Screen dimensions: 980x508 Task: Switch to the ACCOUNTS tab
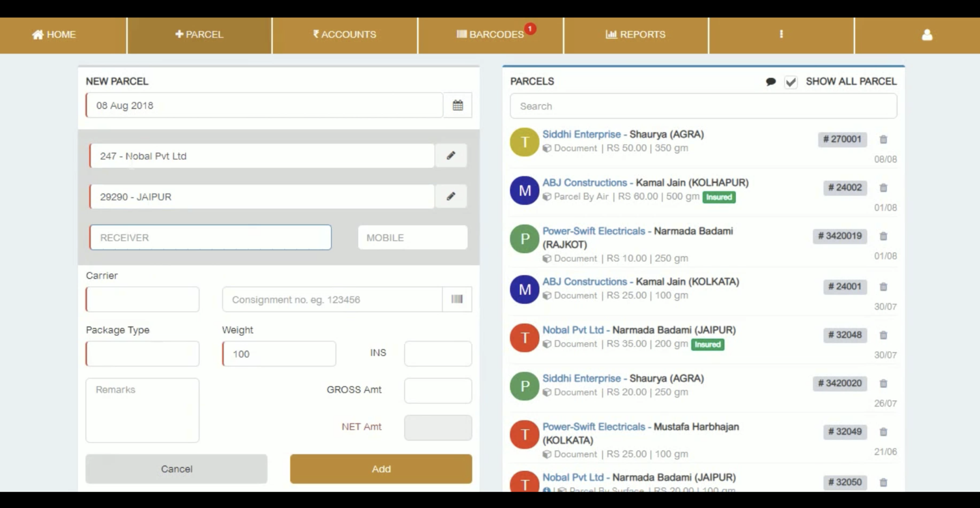point(344,35)
